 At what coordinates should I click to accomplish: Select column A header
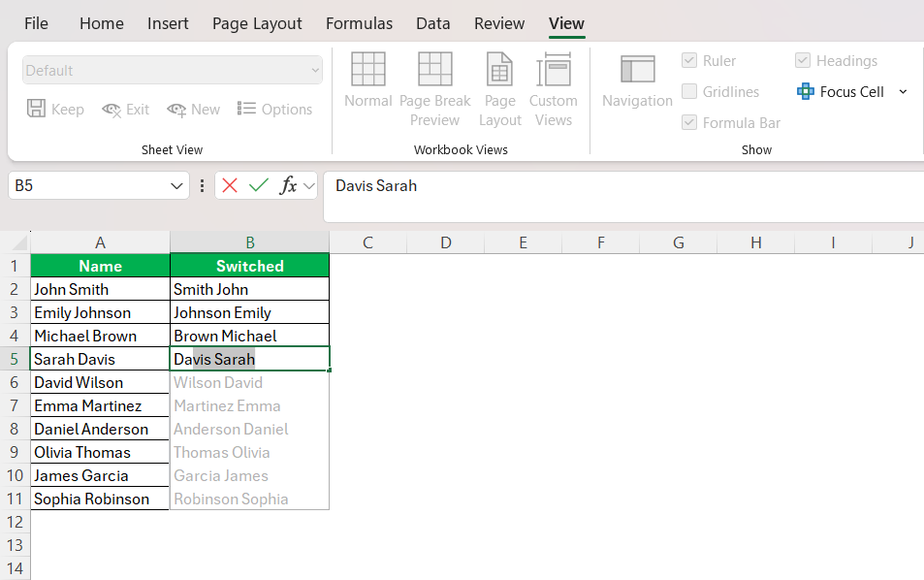tap(100, 242)
